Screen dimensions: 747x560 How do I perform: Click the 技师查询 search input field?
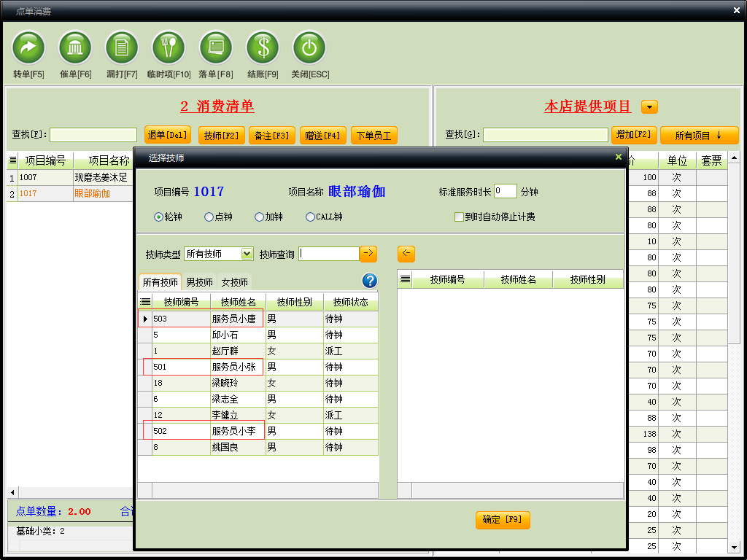click(x=329, y=254)
